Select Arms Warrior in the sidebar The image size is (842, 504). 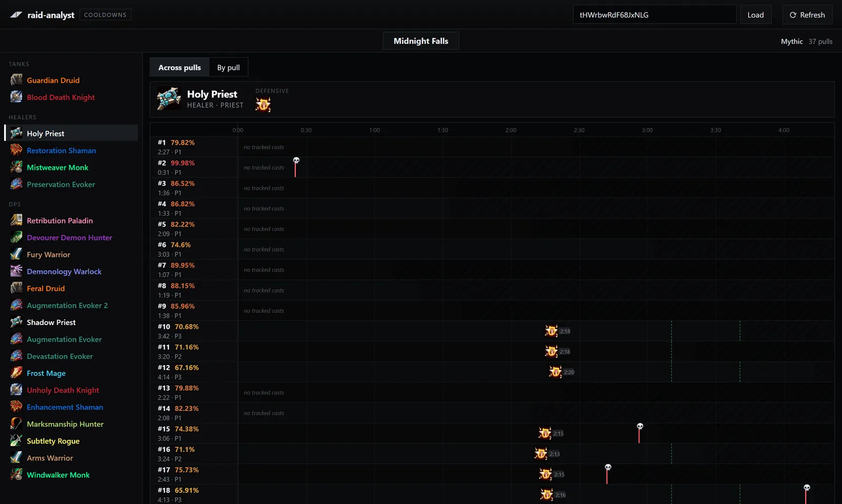[71, 458]
